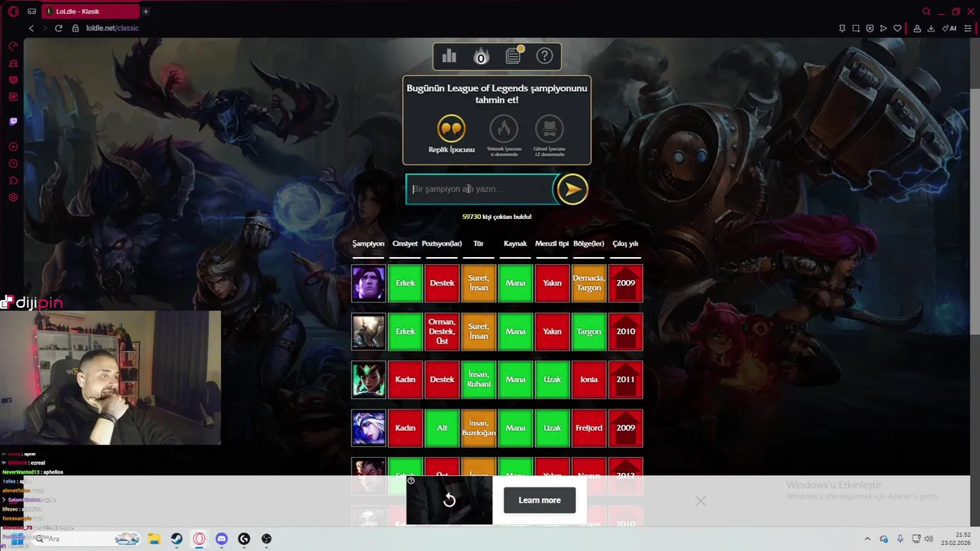Open GX Cleaner in sidebar
980x551 pixels.
[x=13, y=64]
